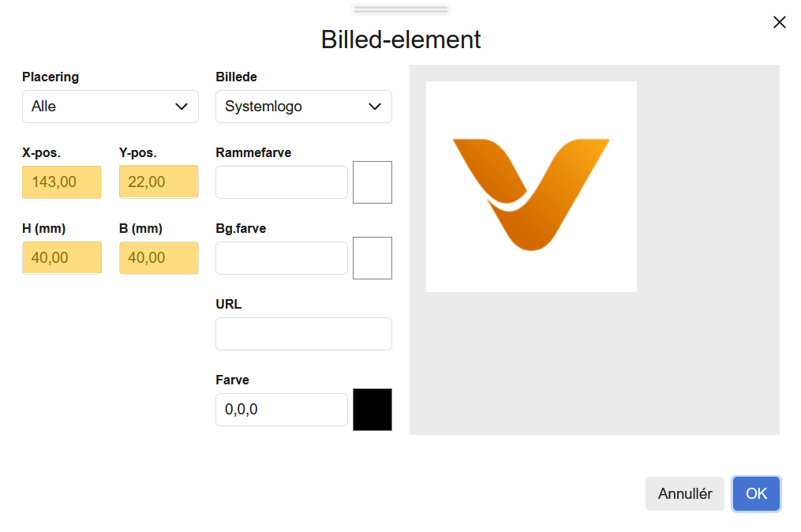Focus the Rammefarve text field
Screen dimensions: 801x532
tap(281, 182)
